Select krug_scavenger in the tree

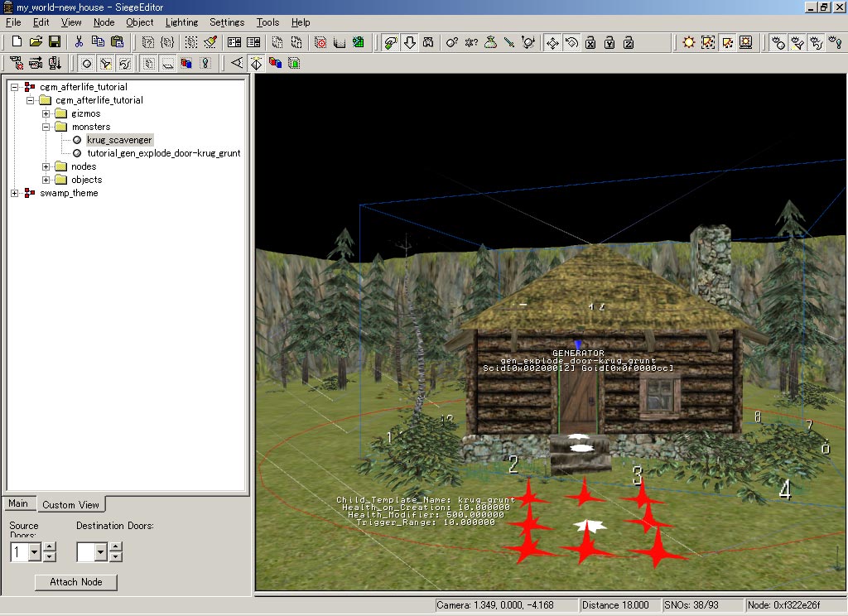click(x=119, y=140)
